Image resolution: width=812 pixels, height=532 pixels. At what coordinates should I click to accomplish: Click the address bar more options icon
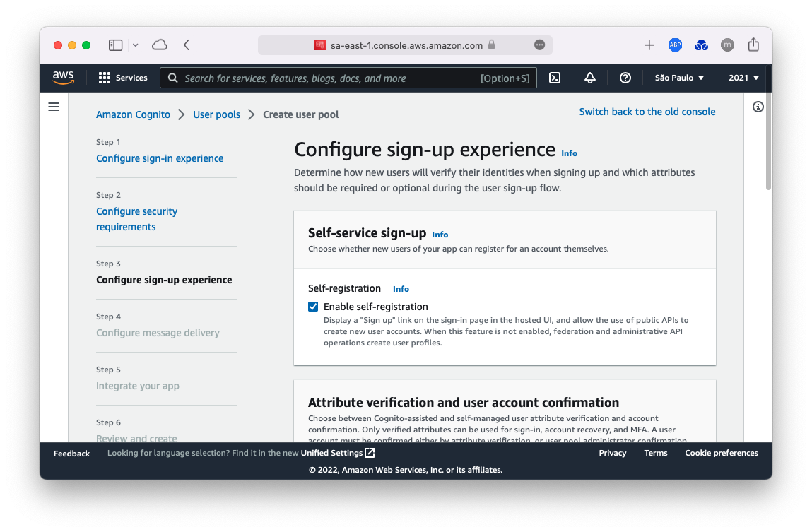[x=540, y=45]
